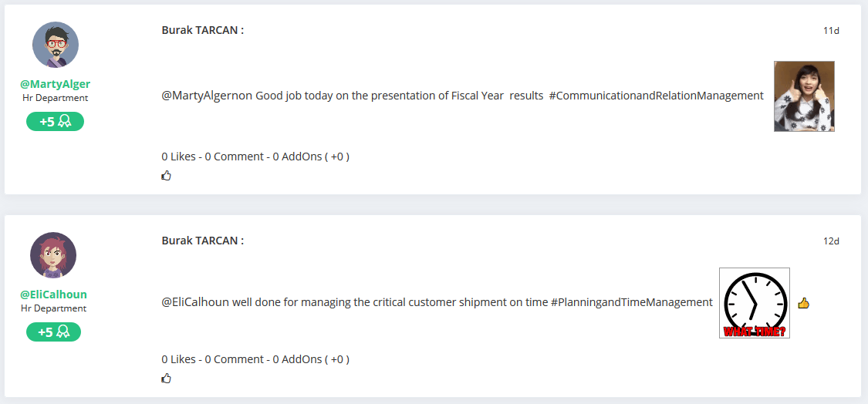The height and width of the screenshot is (404, 868).
Task: Click the thumbs-up emoji beside the clock image
Action: pos(803,303)
